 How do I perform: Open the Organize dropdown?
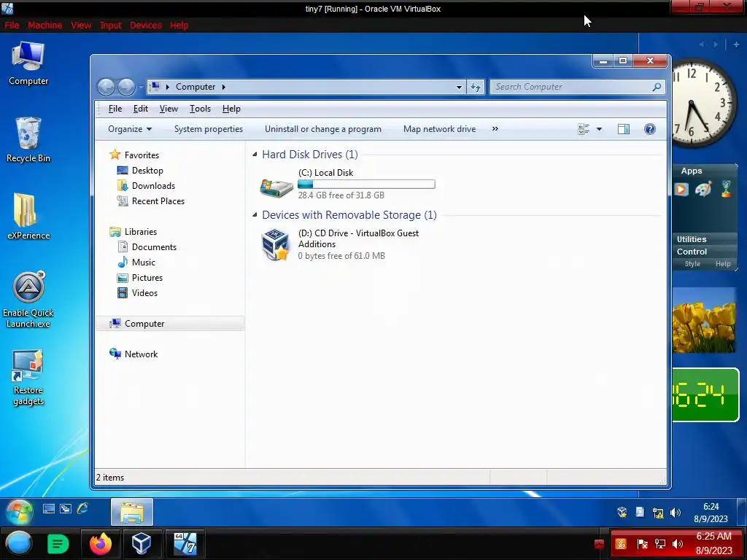pyautogui.click(x=130, y=129)
